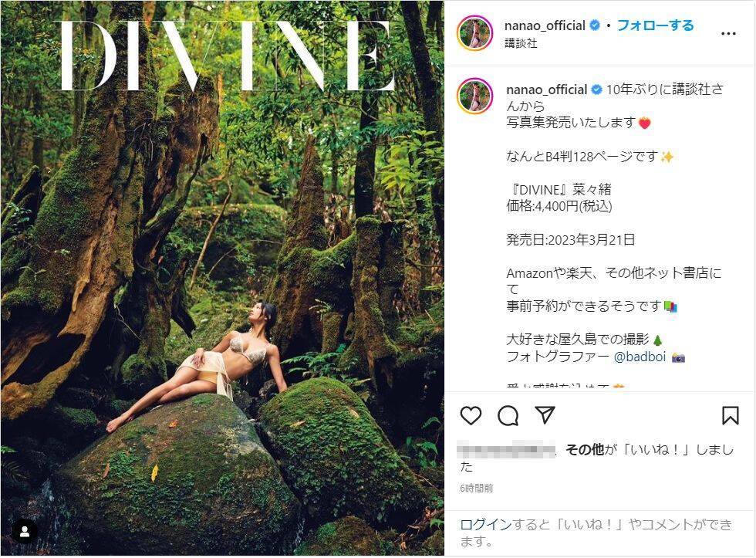756x558 pixels.
Task: Open the header profile avatar
Action: [474, 33]
